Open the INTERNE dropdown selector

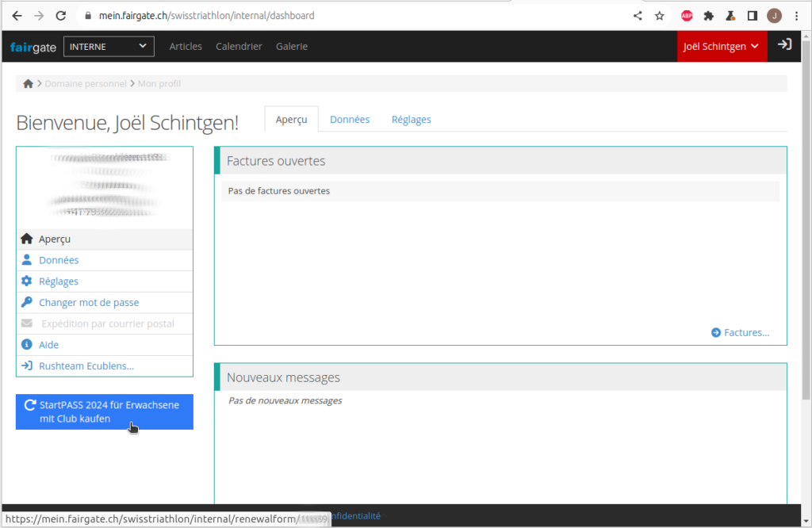point(109,47)
